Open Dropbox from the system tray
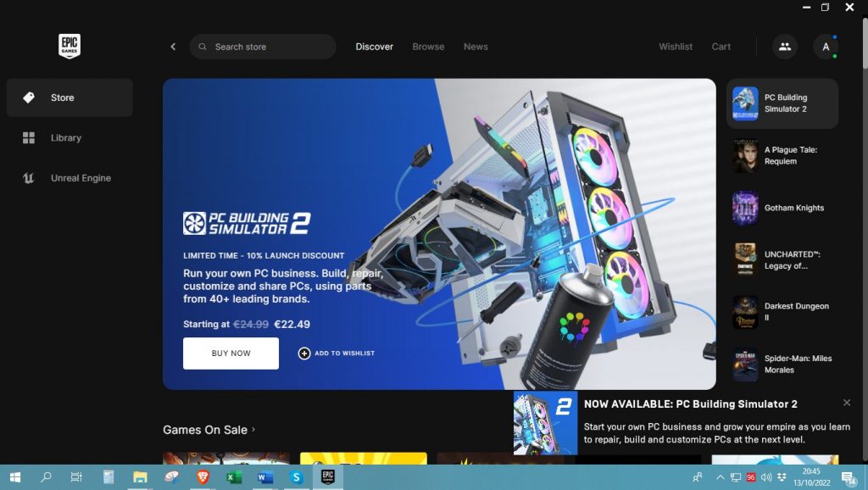The height and width of the screenshot is (490, 868). [x=782, y=477]
